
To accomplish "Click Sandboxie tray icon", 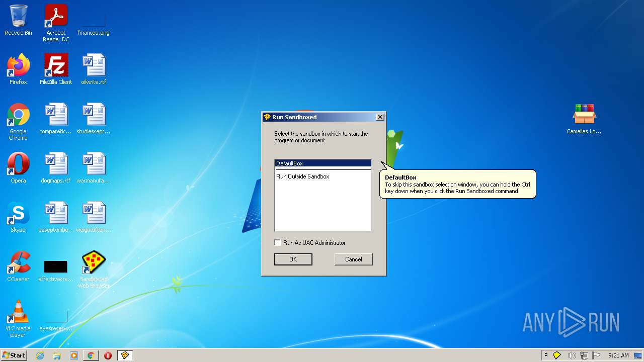I will tap(557, 355).
